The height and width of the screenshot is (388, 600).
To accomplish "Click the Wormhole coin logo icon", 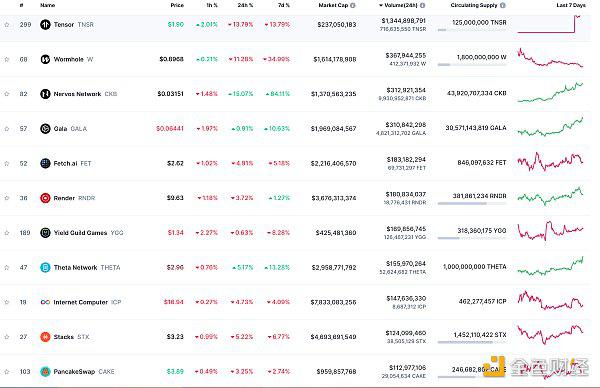I will [45, 59].
